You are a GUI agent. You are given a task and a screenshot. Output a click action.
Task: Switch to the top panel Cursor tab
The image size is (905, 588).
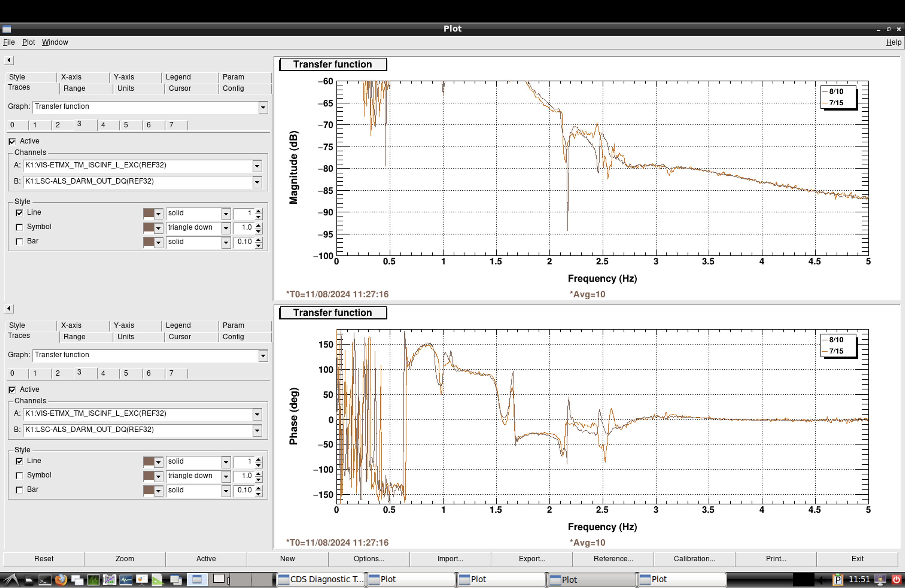click(x=180, y=88)
